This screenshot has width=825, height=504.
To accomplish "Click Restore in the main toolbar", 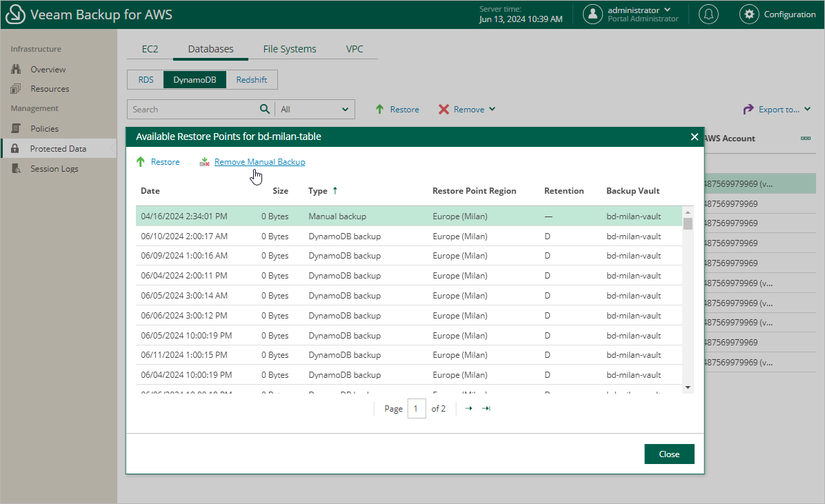I will pyautogui.click(x=405, y=110).
